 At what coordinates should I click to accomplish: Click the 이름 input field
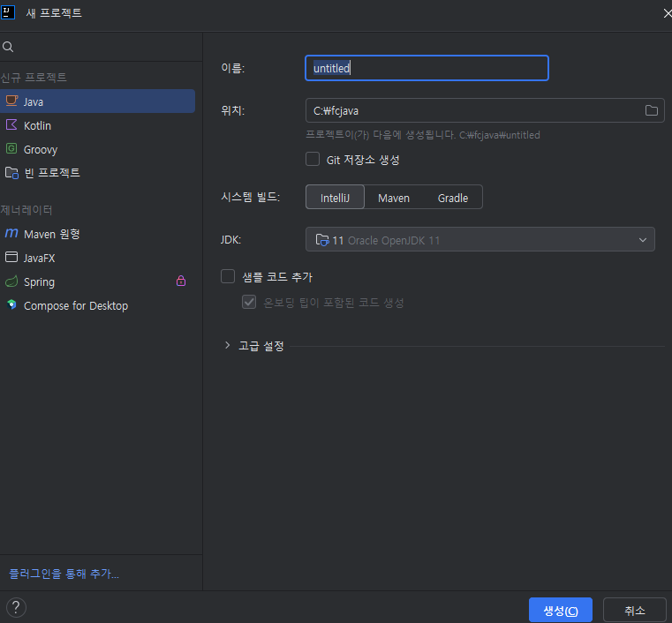427,68
